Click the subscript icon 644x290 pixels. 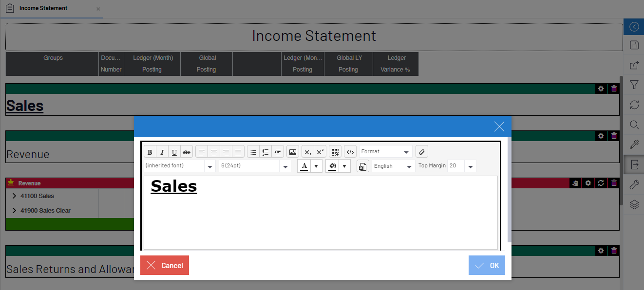(x=308, y=152)
